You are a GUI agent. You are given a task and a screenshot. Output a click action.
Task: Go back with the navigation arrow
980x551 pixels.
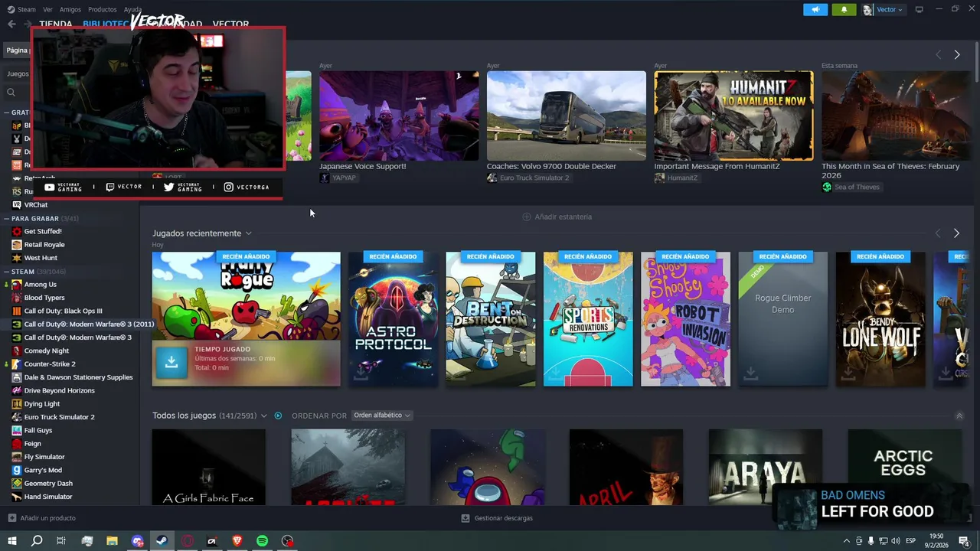(x=11, y=24)
